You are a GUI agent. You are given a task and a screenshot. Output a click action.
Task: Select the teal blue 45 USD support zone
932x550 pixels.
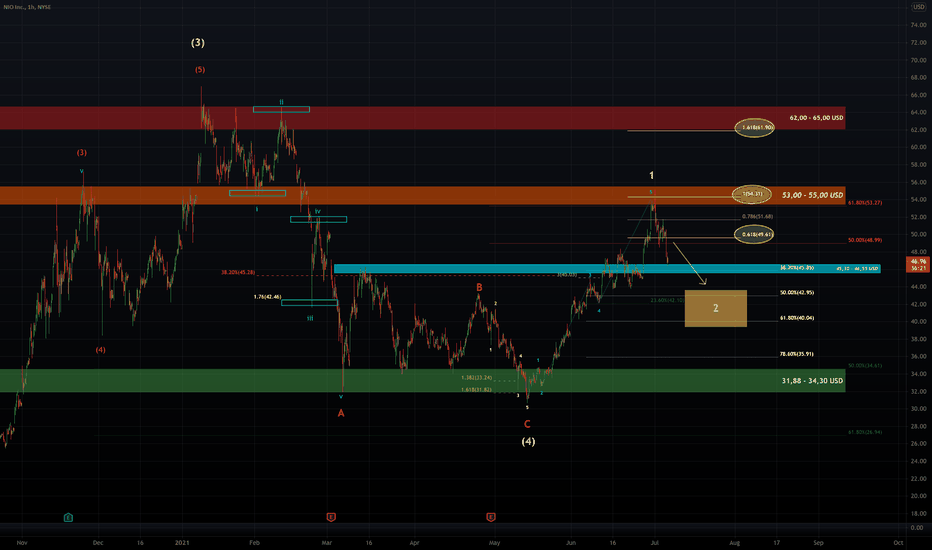click(x=607, y=269)
